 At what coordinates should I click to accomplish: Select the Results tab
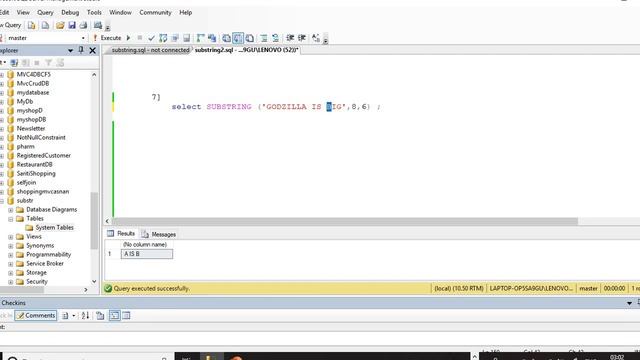pos(121,233)
